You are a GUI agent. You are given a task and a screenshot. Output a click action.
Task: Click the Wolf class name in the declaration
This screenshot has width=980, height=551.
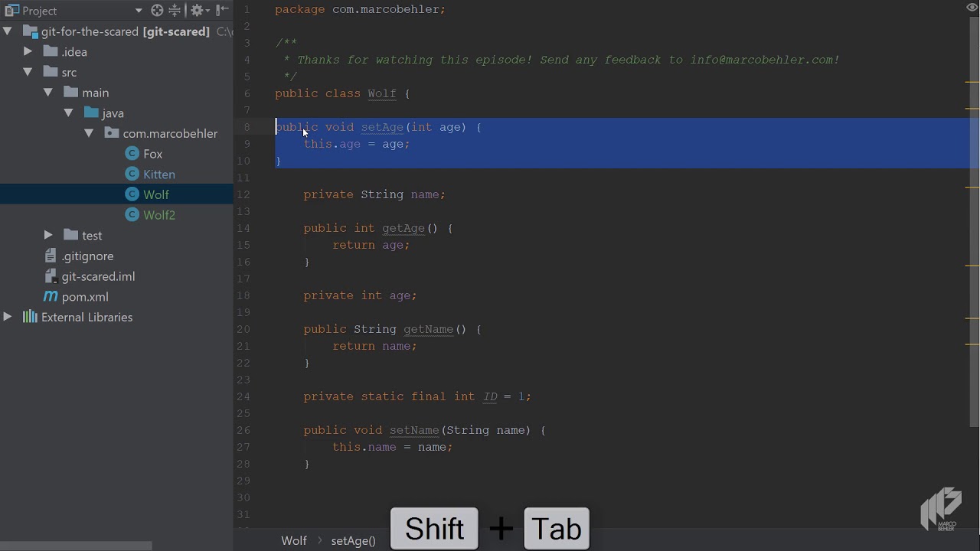pyautogui.click(x=382, y=93)
